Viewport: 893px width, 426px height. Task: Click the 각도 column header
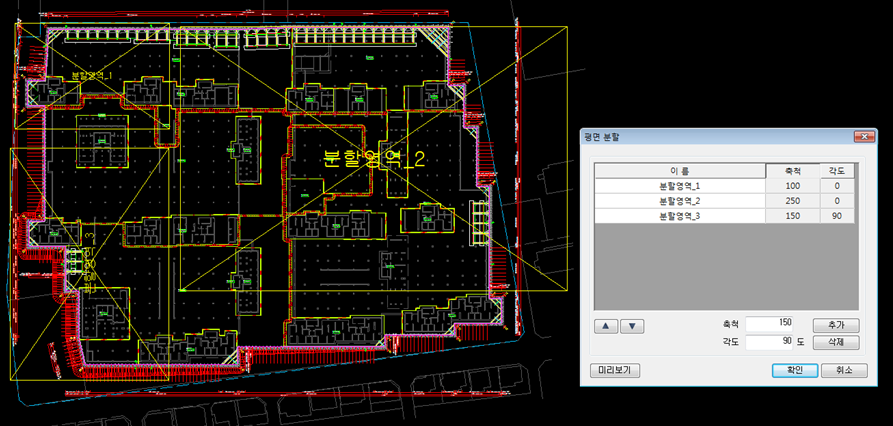point(837,171)
